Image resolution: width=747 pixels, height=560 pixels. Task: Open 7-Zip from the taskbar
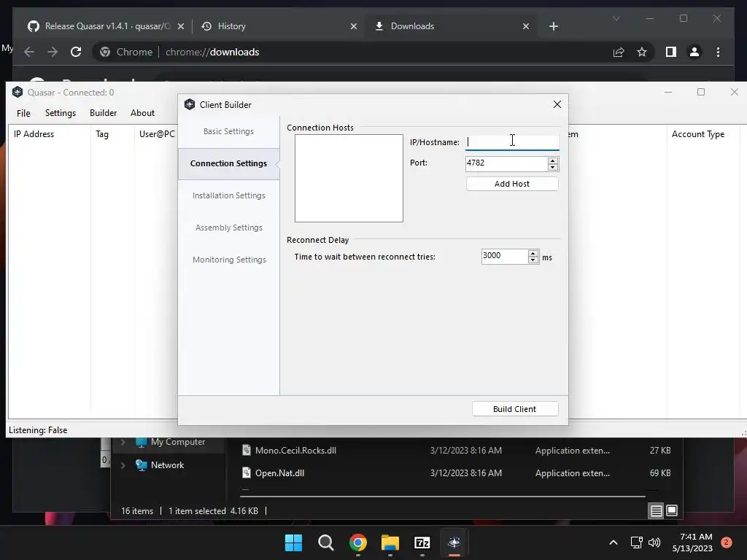point(422,542)
